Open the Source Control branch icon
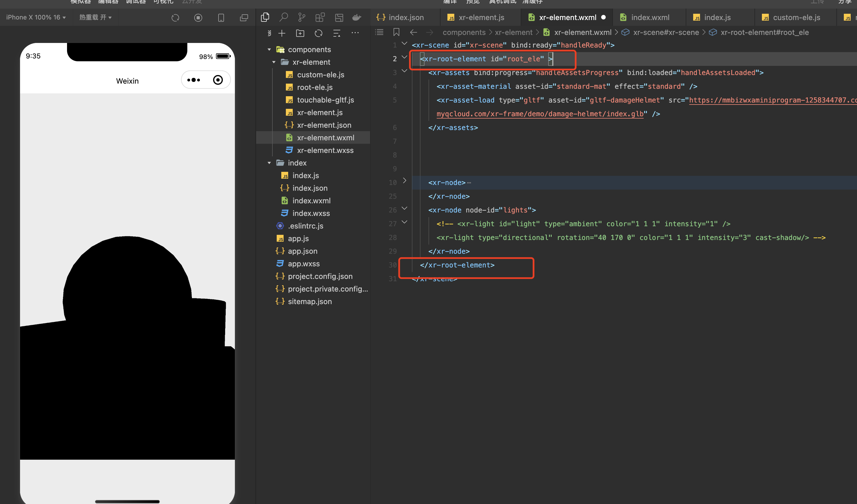This screenshot has height=504, width=857. [x=302, y=17]
